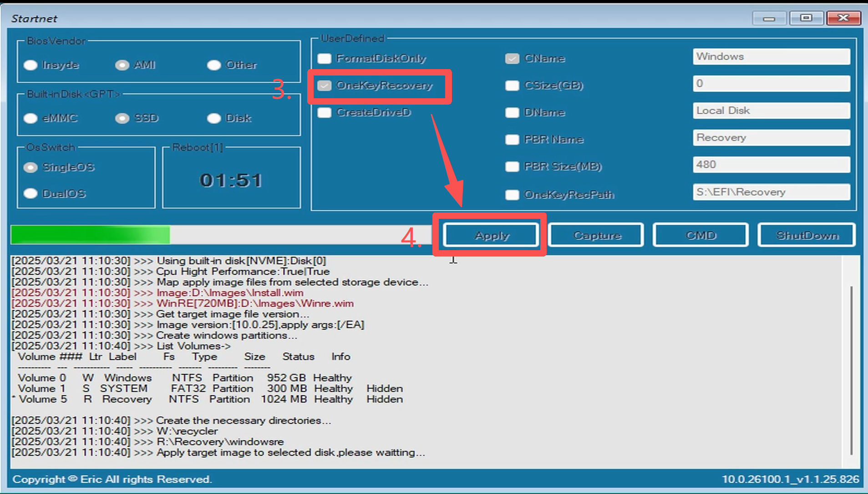Check the DName checkbox
Viewport: 868px width, 494px height.
(x=512, y=112)
